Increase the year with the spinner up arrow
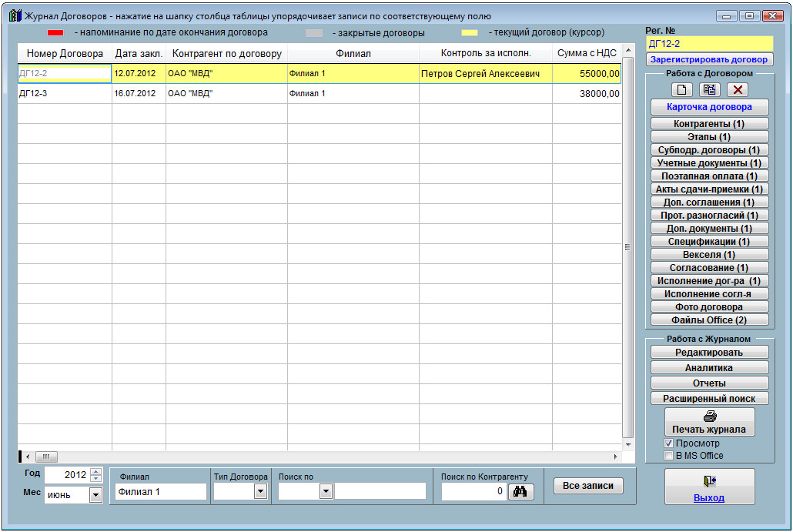The width and height of the screenshot is (793, 532). [95, 471]
